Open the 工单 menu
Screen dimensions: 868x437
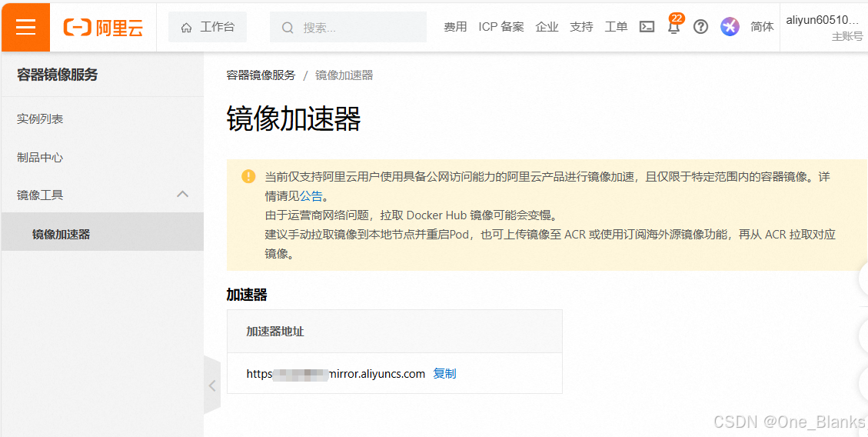click(x=616, y=27)
